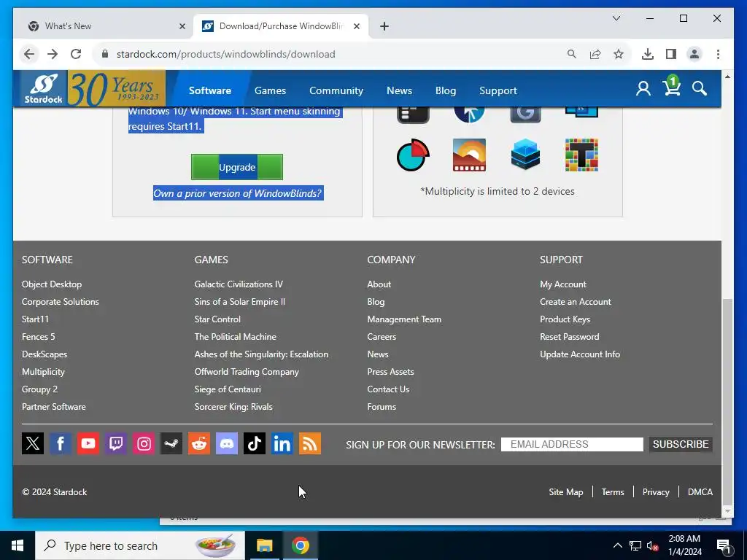Open Object Desktop footer link
This screenshot has height=560, width=747.
click(52, 284)
